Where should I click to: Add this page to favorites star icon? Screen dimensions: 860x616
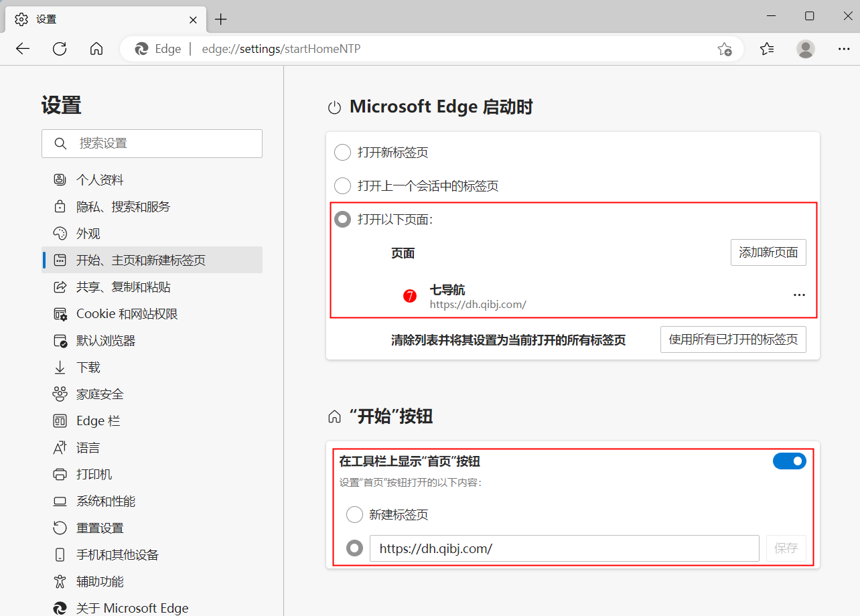(724, 49)
